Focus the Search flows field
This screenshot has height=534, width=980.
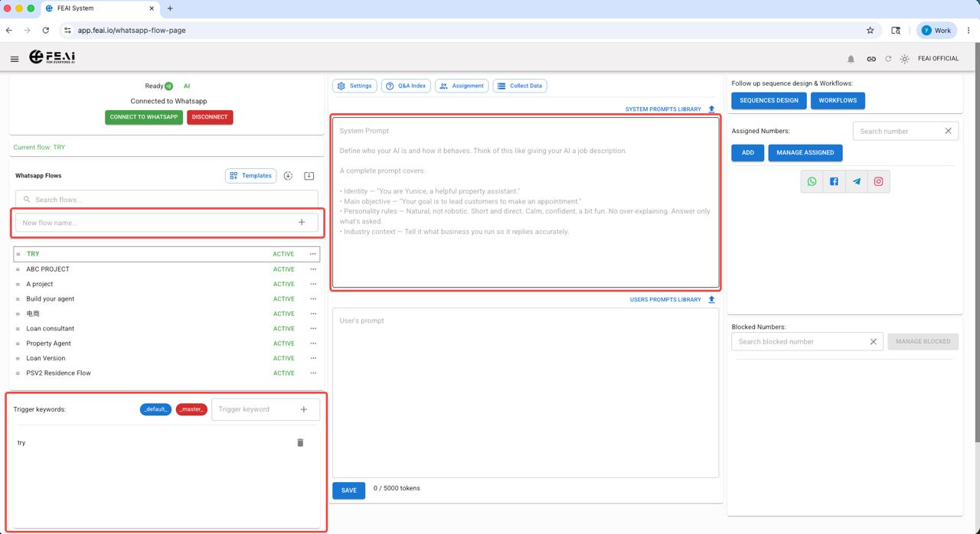(x=166, y=200)
